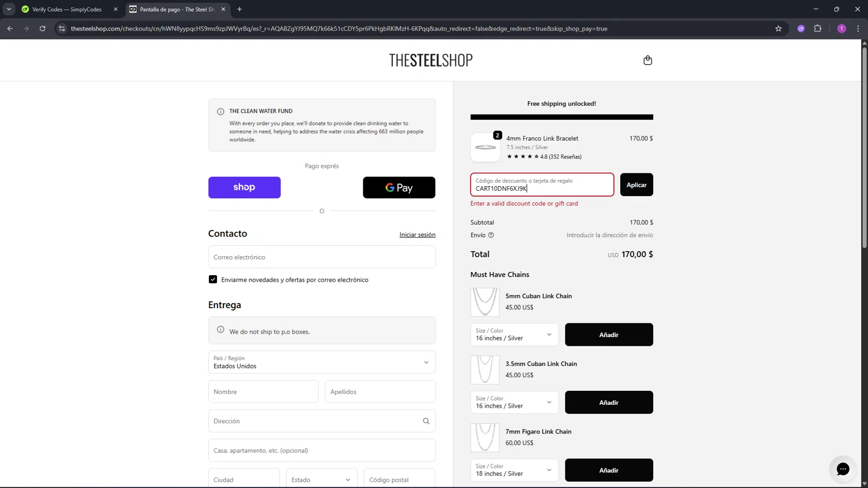868x488 pixels.
Task: Click the free shipping progress bar
Action: [x=561, y=117]
